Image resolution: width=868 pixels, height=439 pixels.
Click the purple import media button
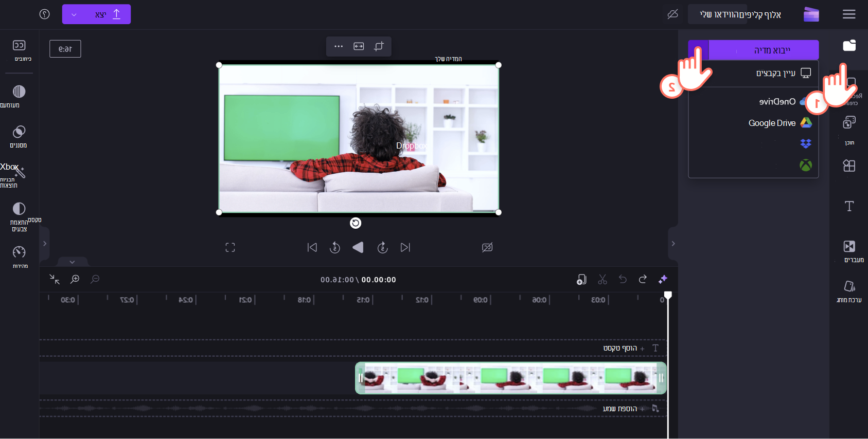(753, 50)
